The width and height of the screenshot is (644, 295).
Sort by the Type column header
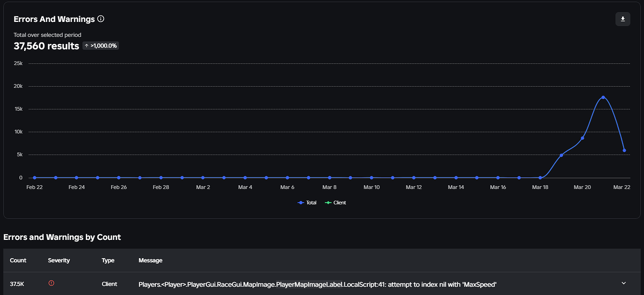coord(108,260)
